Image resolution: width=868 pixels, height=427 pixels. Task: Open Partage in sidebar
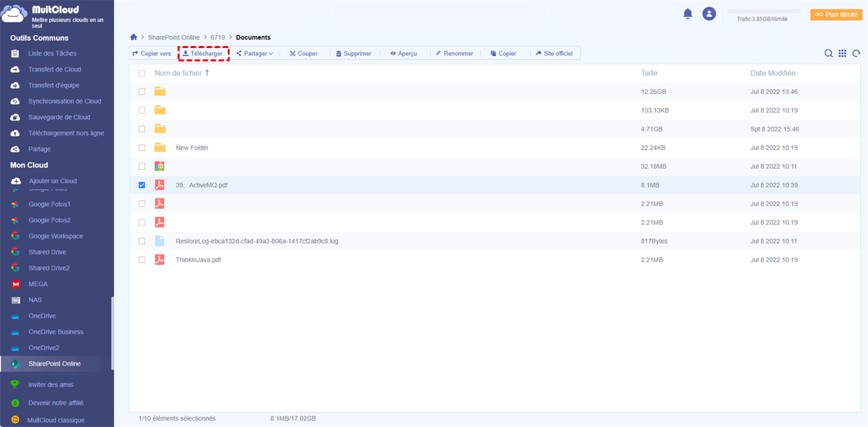pos(39,149)
